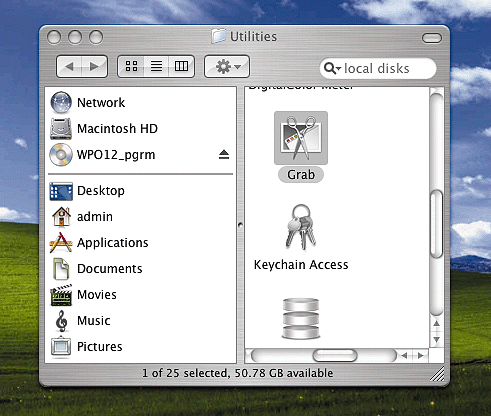
Task: Click the Macintosh HD drive icon
Action: (61, 129)
